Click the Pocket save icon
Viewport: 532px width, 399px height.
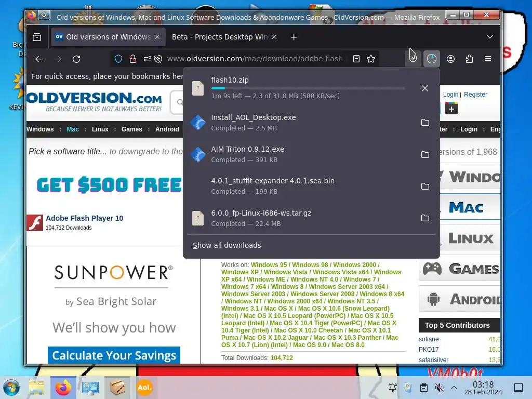tap(413, 59)
